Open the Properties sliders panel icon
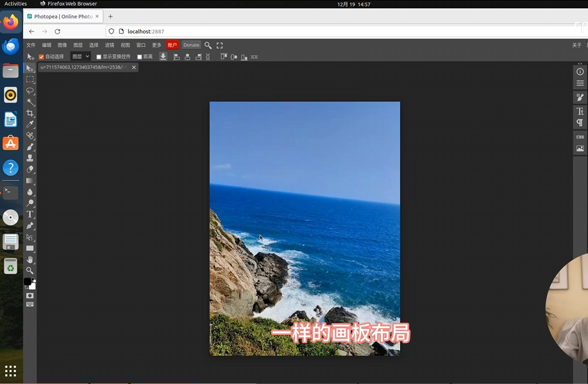The image size is (588, 384). click(580, 83)
